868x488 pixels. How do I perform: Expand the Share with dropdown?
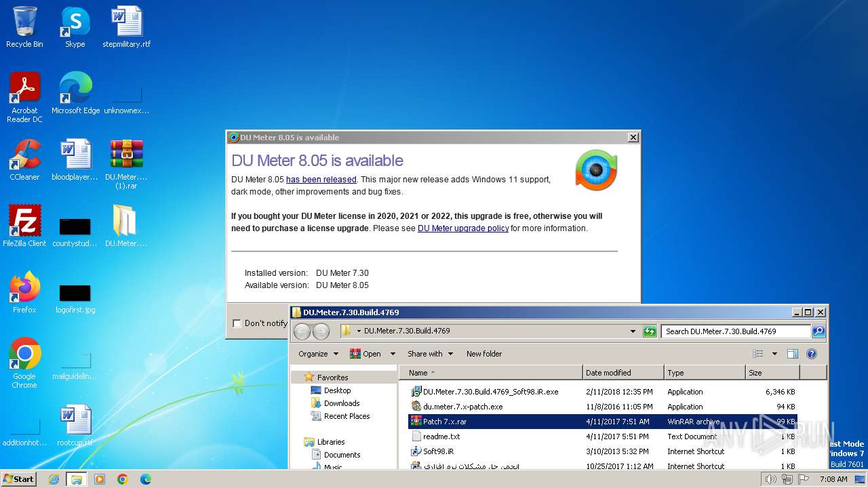tap(430, 354)
